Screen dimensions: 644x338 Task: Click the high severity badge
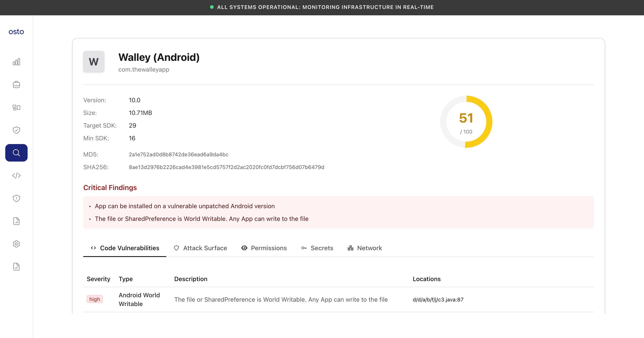95,299
